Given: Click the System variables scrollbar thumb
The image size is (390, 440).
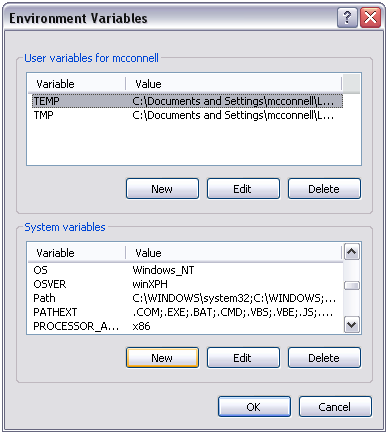Looking at the screenshot, I should coord(352,286).
